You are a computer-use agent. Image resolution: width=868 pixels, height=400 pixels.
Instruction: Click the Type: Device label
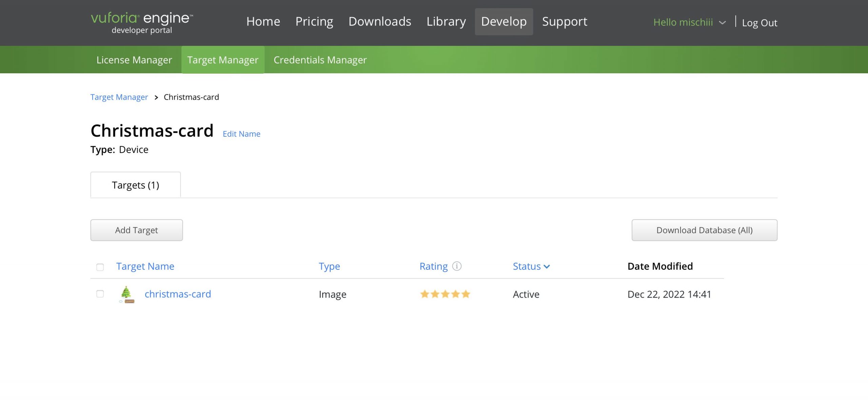coord(119,150)
